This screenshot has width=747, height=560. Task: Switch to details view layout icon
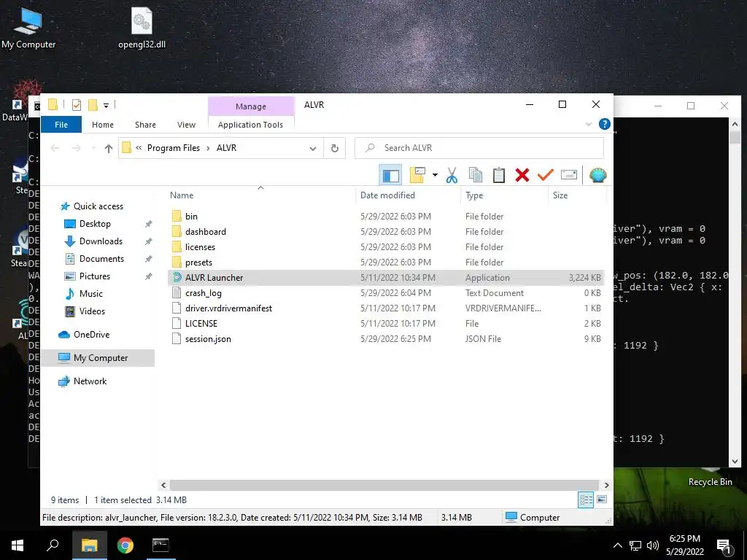586,499
